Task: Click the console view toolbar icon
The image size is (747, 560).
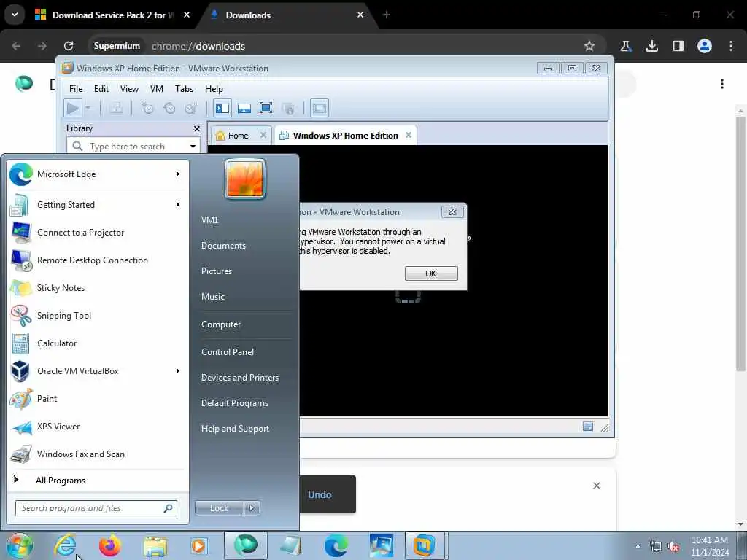Action: point(320,108)
